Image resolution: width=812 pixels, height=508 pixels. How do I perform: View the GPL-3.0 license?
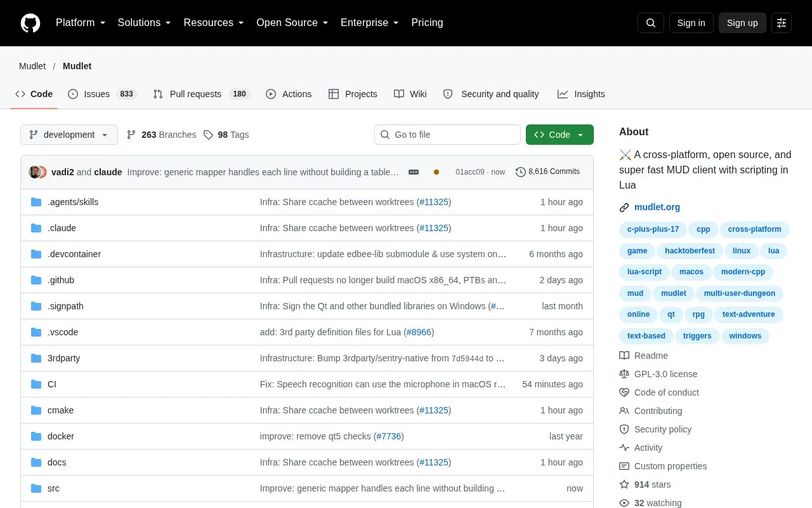tap(658, 374)
